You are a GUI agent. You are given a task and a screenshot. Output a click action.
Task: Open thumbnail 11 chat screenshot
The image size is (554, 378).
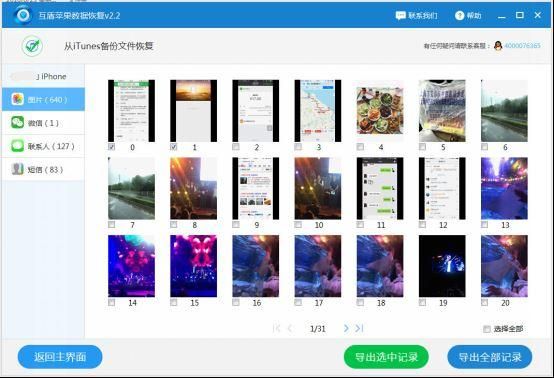(x=380, y=188)
